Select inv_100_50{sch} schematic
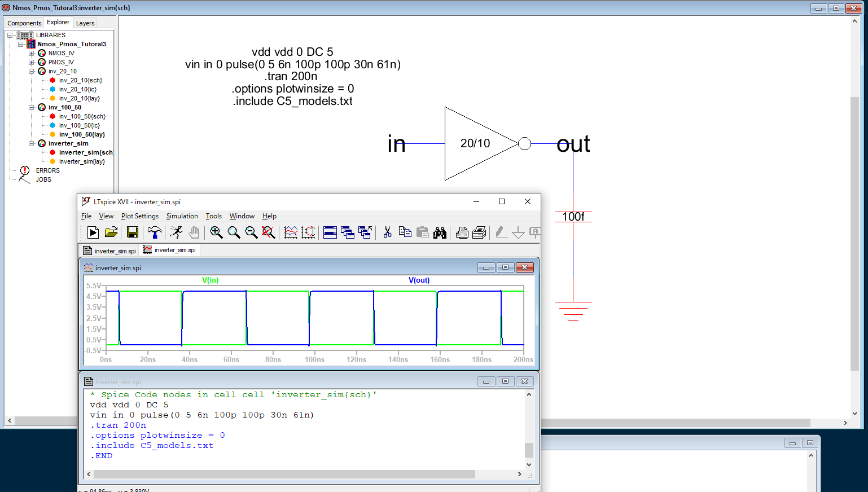This screenshot has height=492, width=868. [82, 116]
